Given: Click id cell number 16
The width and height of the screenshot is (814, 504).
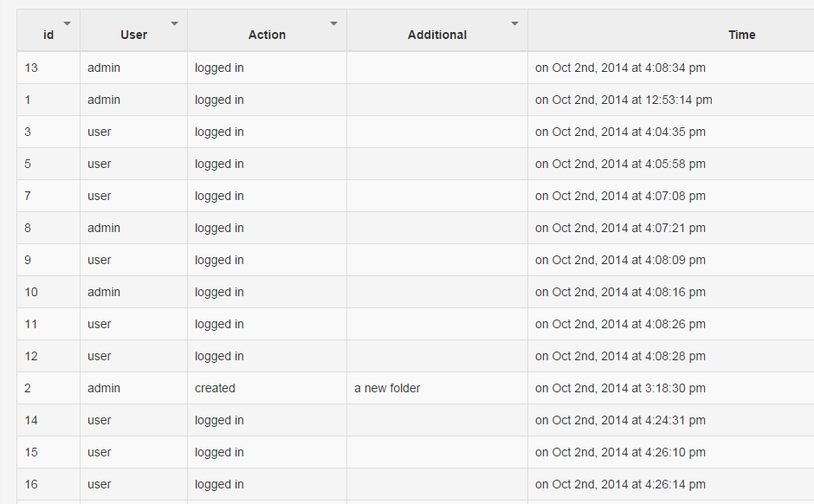Looking at the screenshot, I should (31, 484).
